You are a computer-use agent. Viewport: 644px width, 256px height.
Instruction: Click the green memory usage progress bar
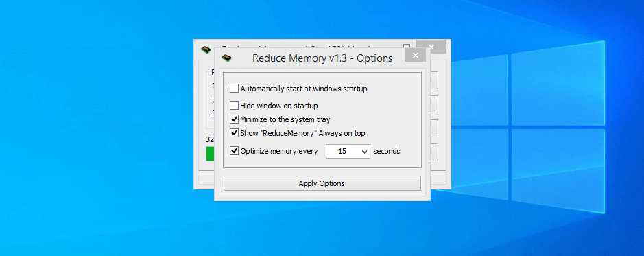point(210,154)
